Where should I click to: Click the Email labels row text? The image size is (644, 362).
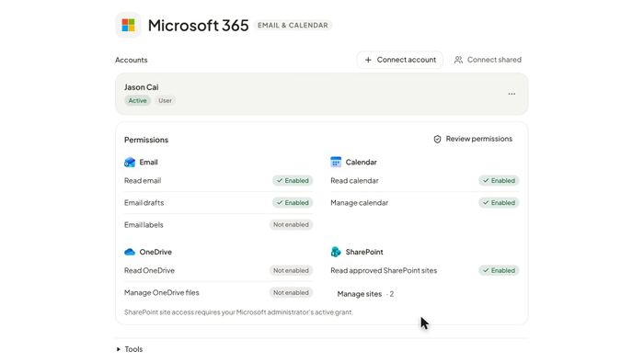pos(144,225)
